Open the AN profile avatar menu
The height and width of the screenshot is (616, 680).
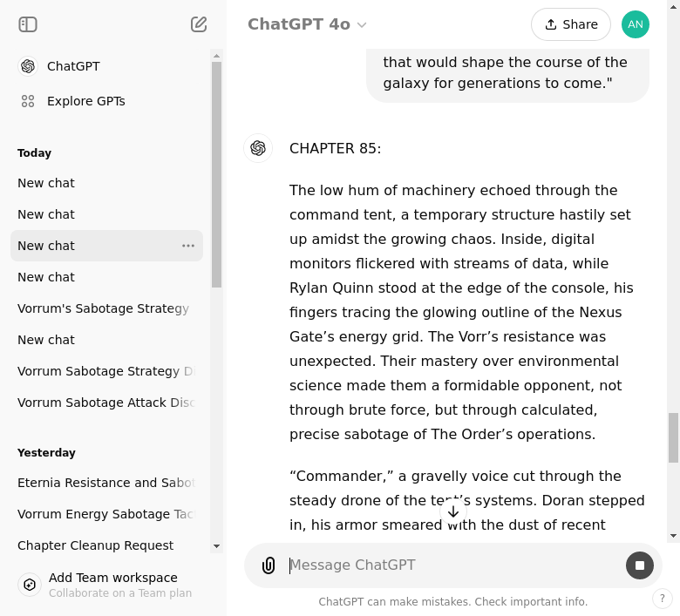tap(635, 24)
